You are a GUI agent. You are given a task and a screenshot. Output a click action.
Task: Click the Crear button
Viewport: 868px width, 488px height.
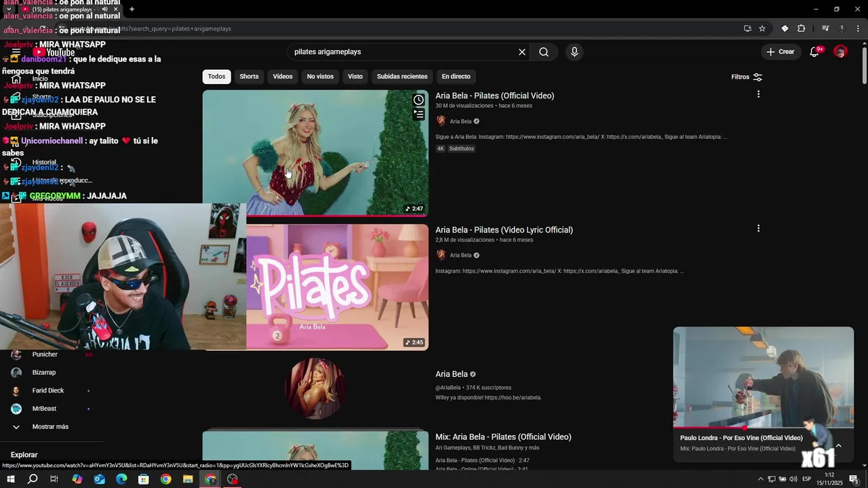(x=781, y=52)
